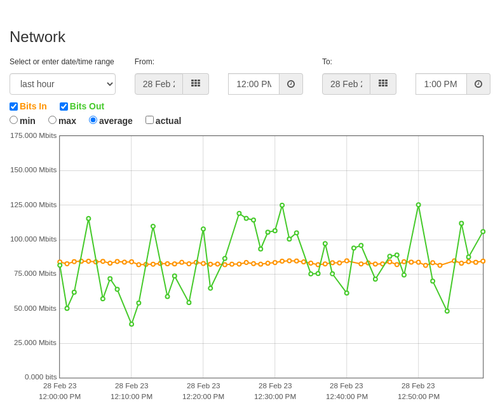Viewport: 500px width, 403px height.
Task: Open the To date calendar picker icon
Action: 383,84
